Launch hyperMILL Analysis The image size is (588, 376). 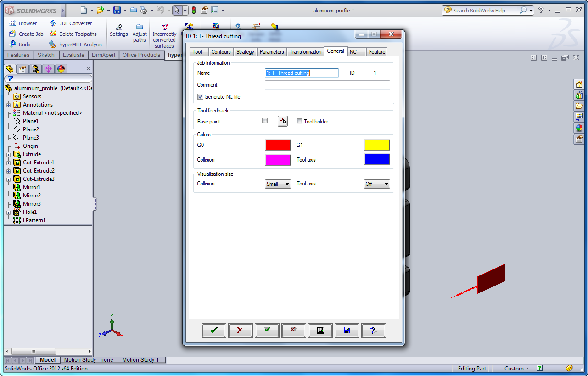[76, 45]
